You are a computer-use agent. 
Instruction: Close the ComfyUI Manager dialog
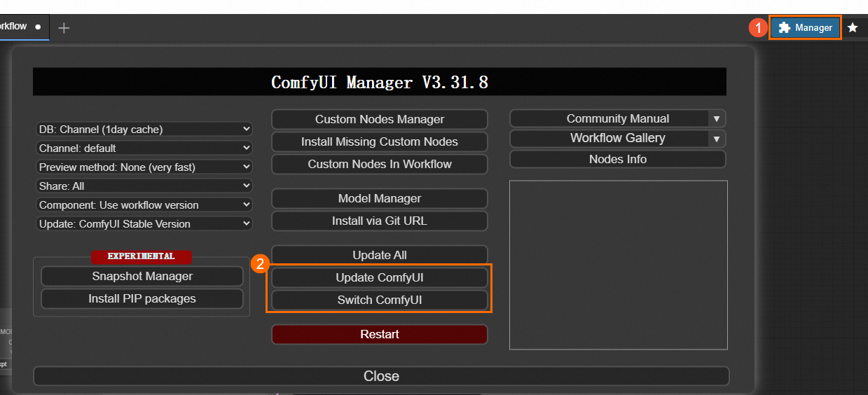[x=381, y=376]
